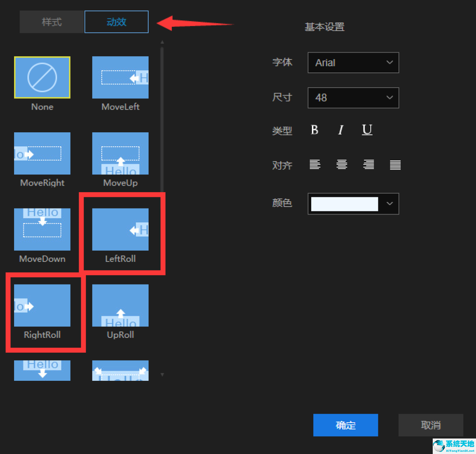
Task: Pick the MoveRight animation effect
Action: 42,154
